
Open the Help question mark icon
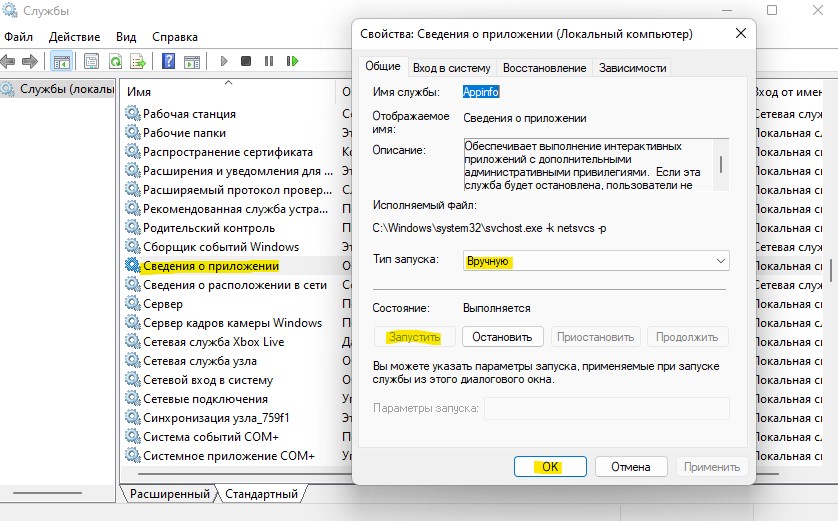tap(168, 61)
